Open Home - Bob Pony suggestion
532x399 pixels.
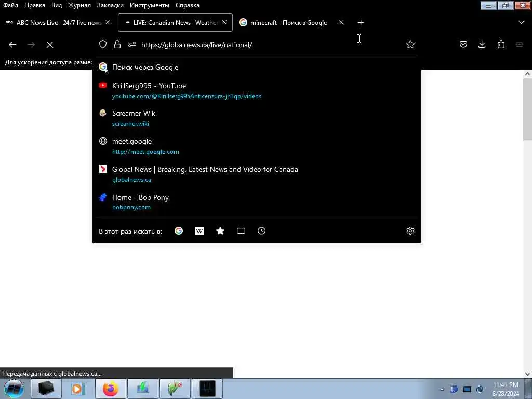pyautogui.click(x=257, y=202)
